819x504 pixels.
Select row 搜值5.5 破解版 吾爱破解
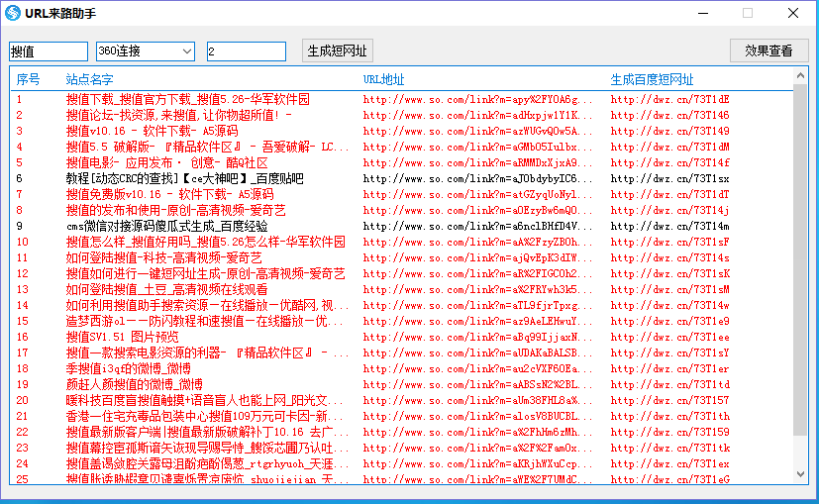tap(401, 147)
